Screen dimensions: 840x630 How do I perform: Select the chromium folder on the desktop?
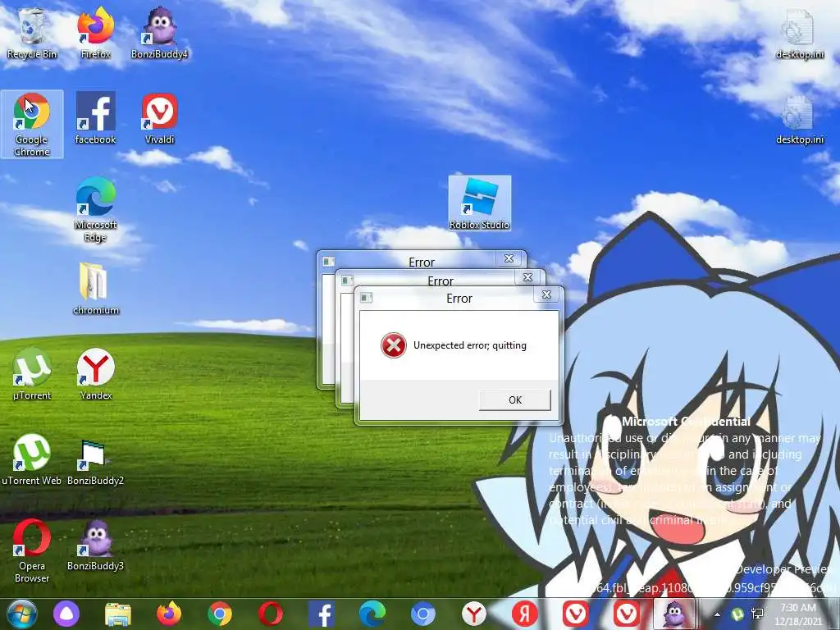pos(95,290)
